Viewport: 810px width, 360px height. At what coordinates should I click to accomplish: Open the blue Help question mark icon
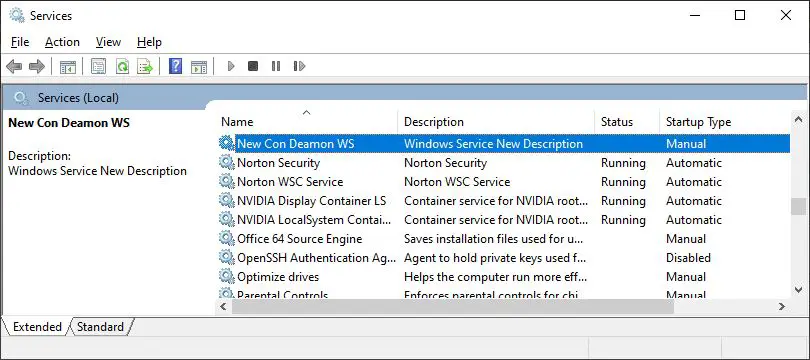pyautogui.click(x=176, y=66)
